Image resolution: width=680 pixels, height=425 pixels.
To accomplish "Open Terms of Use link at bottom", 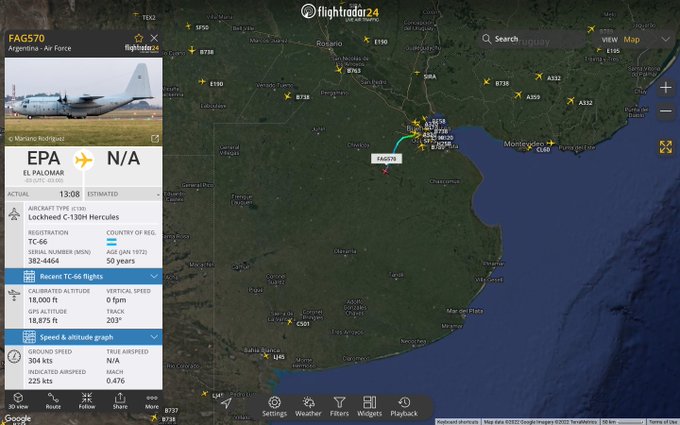I will tap(664, 422).
